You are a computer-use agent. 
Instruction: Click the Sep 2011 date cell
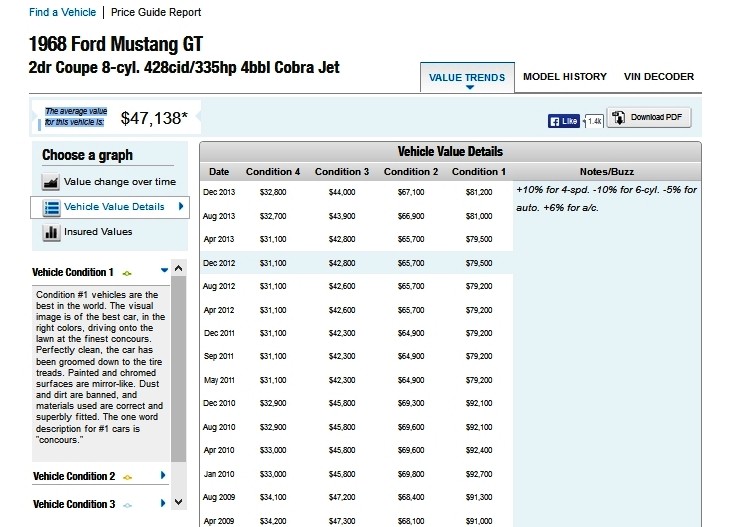pyautogui.click(x=219, y=356)
